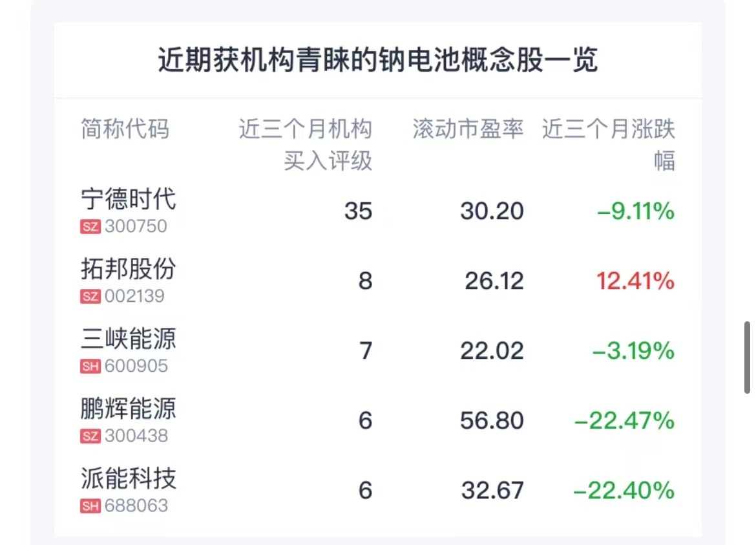
Task: Click the SH badge beside 688063
Action: click(x=90, y=506)
